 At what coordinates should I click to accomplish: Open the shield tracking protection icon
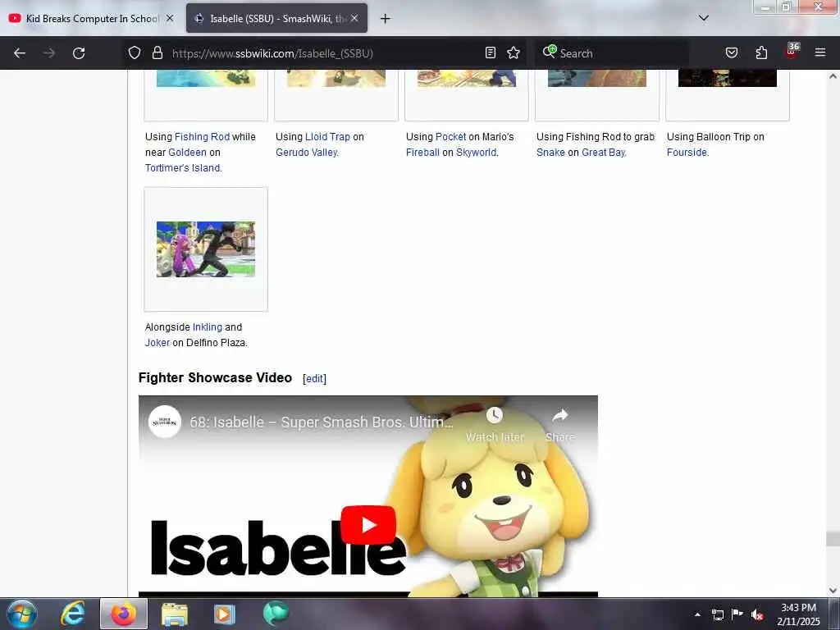pyautogui.click(x=135, y=52)
